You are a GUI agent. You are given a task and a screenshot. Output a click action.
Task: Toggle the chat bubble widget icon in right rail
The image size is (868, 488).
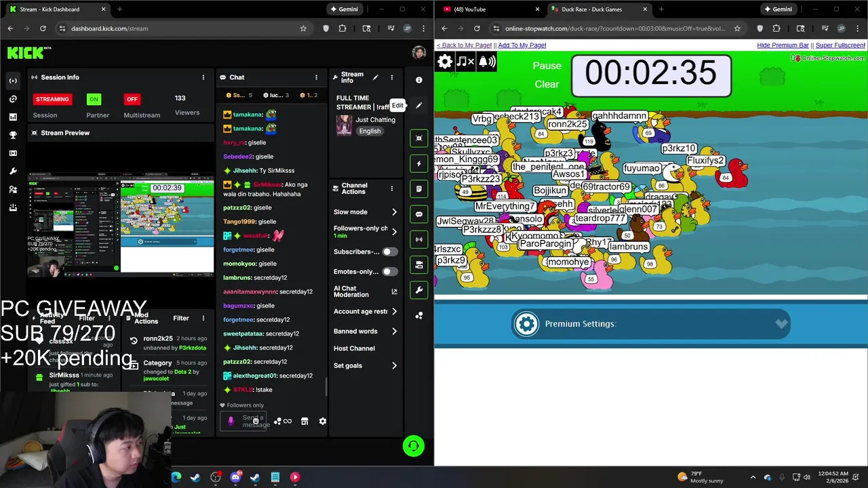coord(419,214)
